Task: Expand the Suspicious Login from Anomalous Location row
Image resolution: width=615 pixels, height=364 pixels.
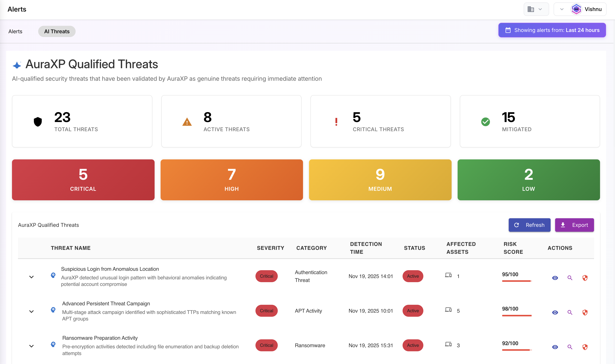Action: coord(31,277)
